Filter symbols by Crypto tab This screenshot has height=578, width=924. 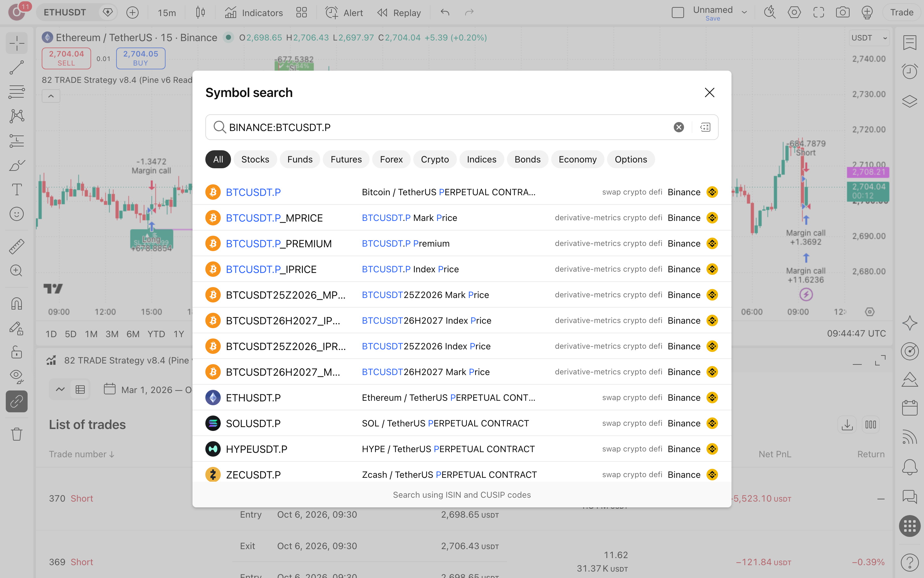434,159
